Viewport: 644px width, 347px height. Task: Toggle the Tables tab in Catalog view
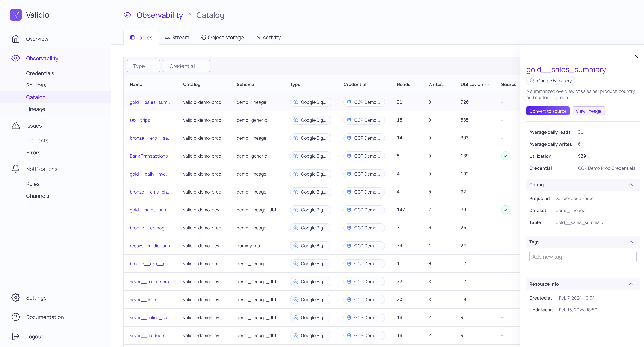point(141,37)
